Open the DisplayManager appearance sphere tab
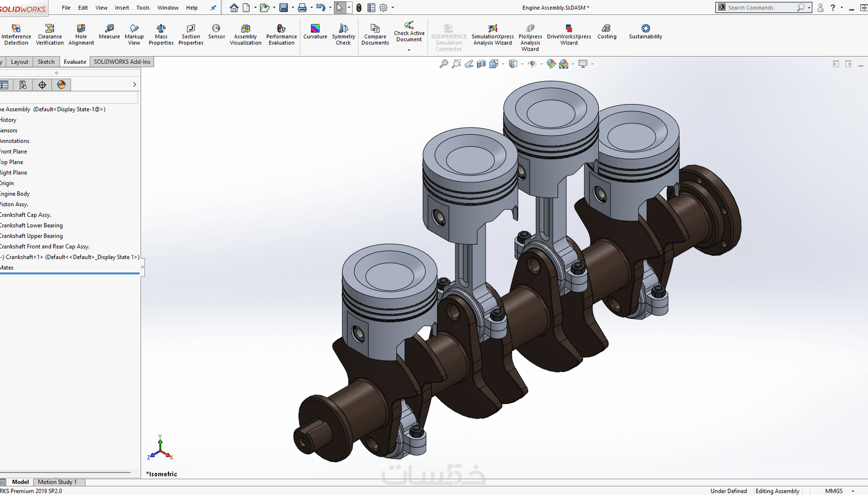The image size is (868, 495). point(61,85)
